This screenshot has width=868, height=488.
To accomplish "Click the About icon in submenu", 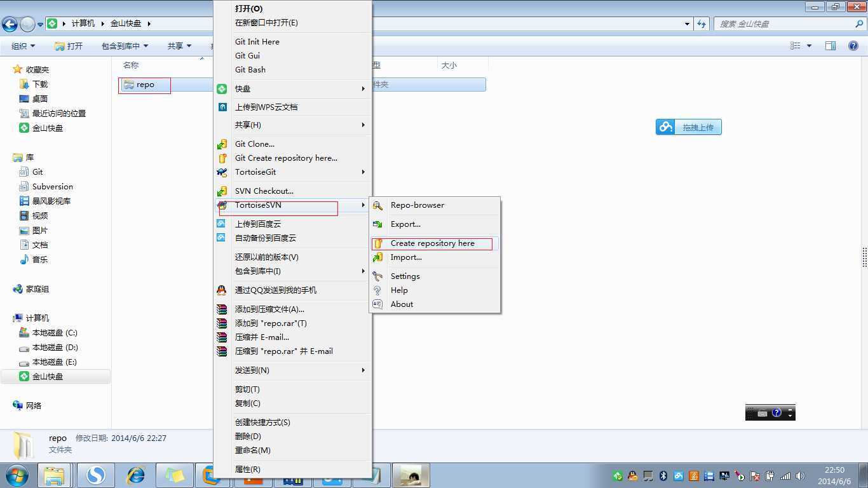I will (x=377, y=304).
